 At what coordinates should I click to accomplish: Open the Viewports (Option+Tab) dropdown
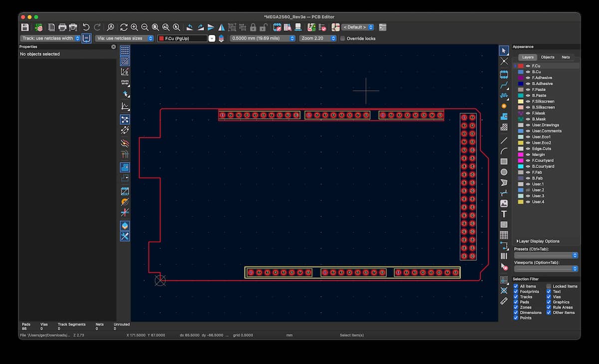(x=546, y=269)
